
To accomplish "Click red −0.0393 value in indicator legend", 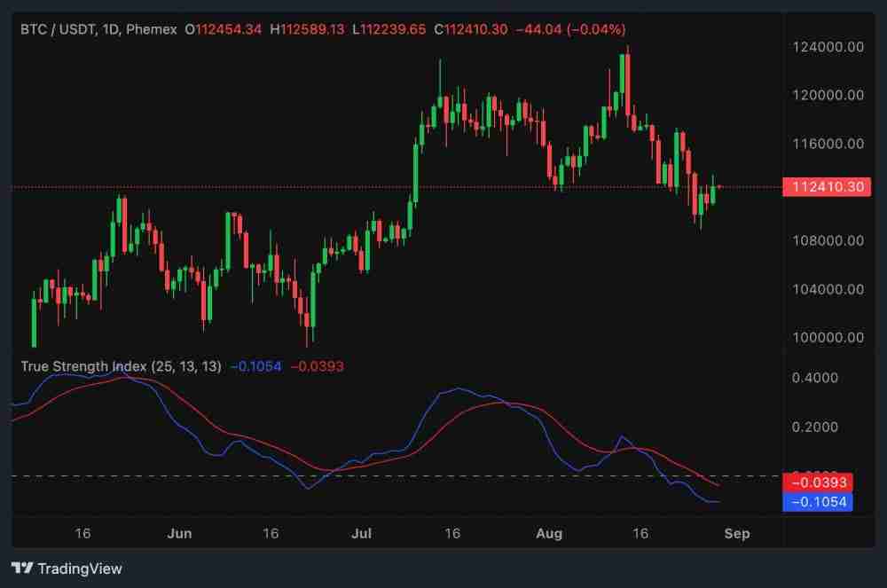I will click(x=317, y=366).
